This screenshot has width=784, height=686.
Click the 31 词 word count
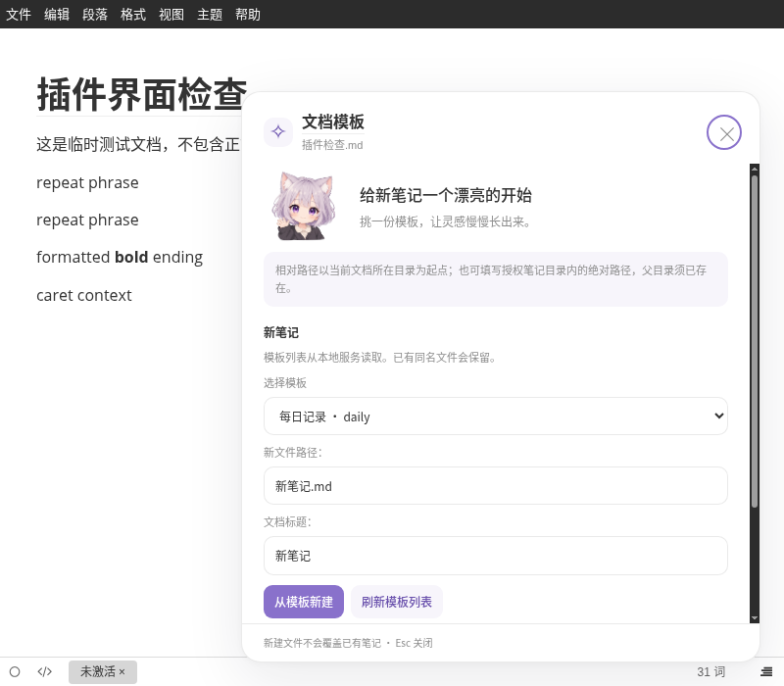(711, 671)
